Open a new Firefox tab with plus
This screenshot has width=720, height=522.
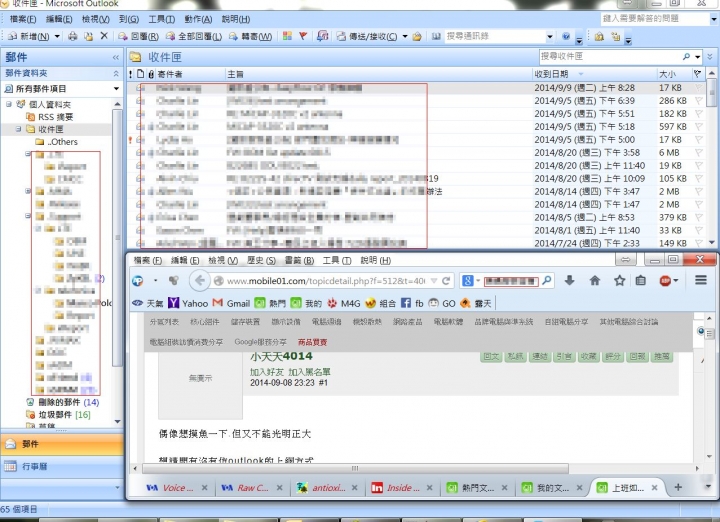678,487
